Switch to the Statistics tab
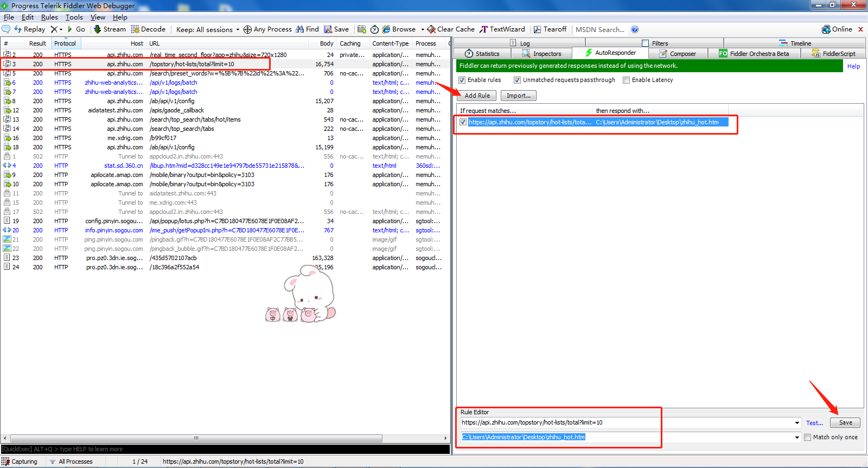 tap(483, 54)
